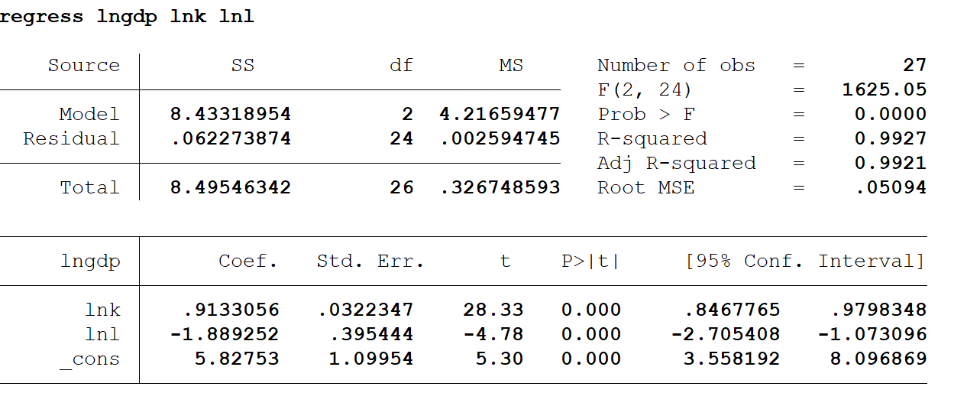Click the lnk variable row label

pyautogui.click(x=102, y=310)
